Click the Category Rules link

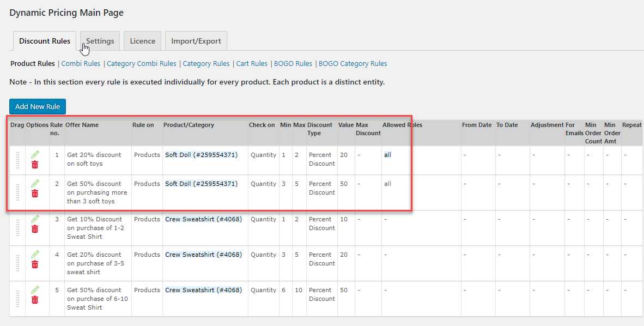[x=206, y=64]
